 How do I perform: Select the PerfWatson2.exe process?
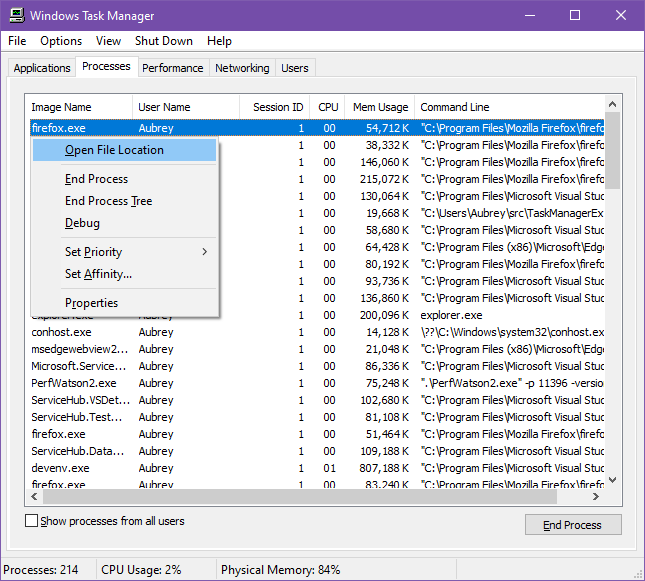click(x=317, y=383)
